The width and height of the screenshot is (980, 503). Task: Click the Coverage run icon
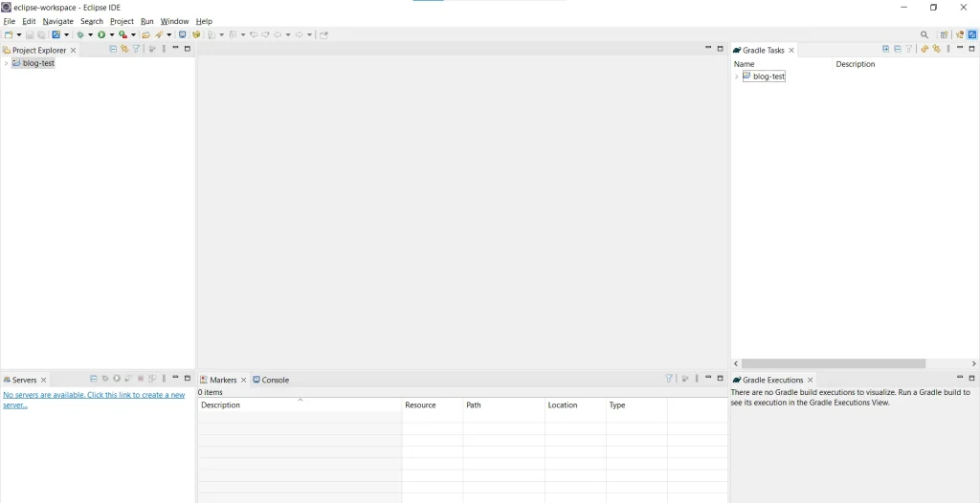tap(123, 35)
